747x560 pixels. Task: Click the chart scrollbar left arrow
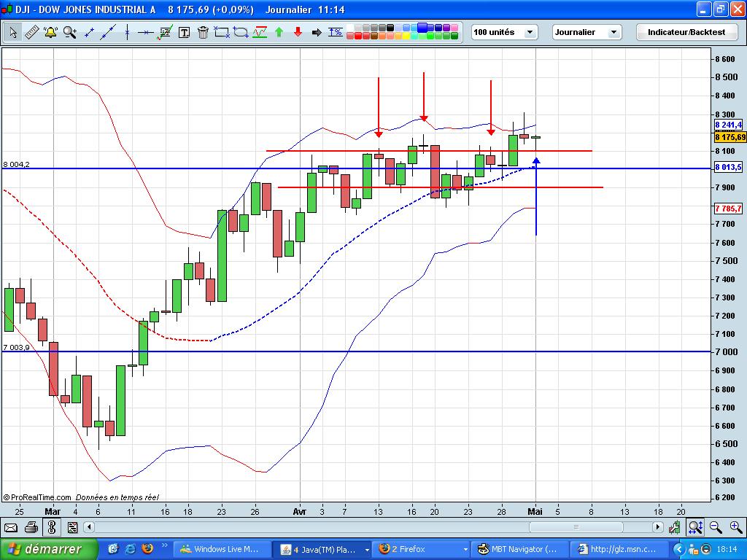coord(89,527)
